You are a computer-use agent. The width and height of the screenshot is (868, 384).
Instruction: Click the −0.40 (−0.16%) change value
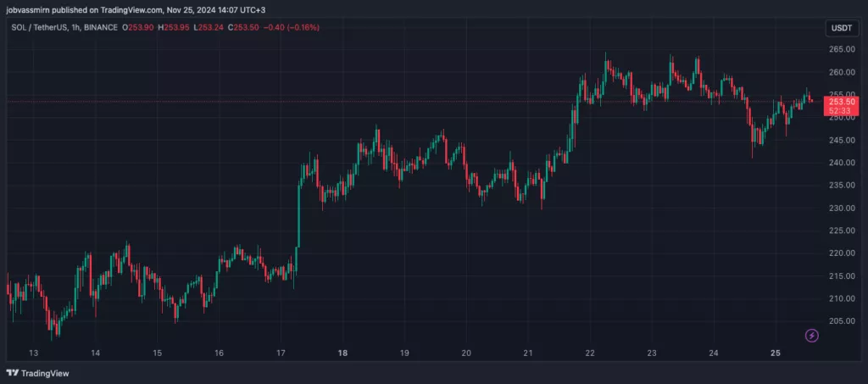point(292,27)
